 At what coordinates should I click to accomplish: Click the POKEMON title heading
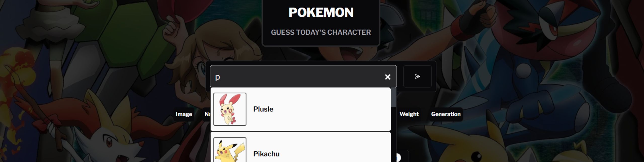pos(321,12)
